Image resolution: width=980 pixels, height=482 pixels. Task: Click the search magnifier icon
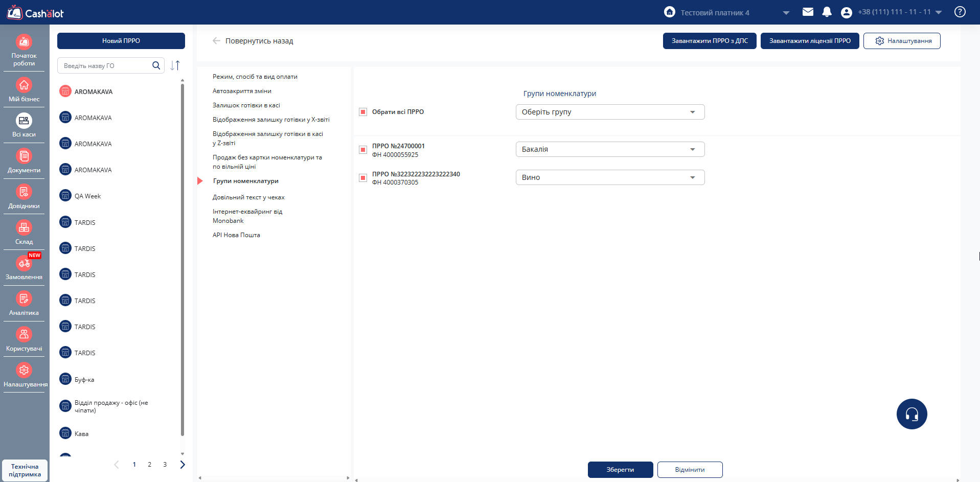[156, 65]
